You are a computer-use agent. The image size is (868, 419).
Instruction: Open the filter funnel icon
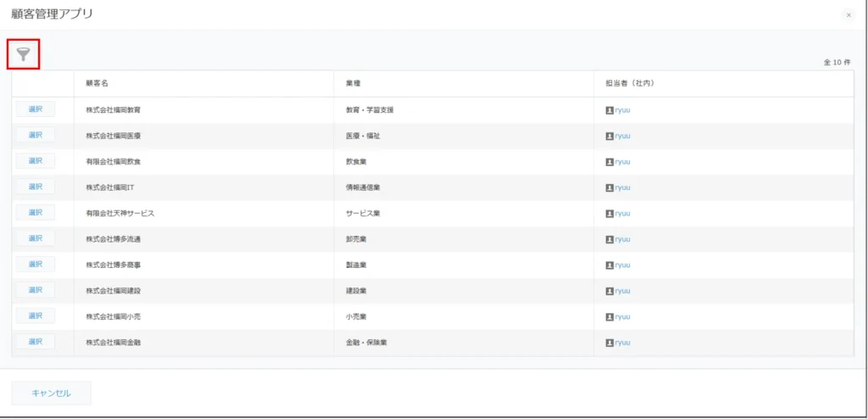coord(23,54)
